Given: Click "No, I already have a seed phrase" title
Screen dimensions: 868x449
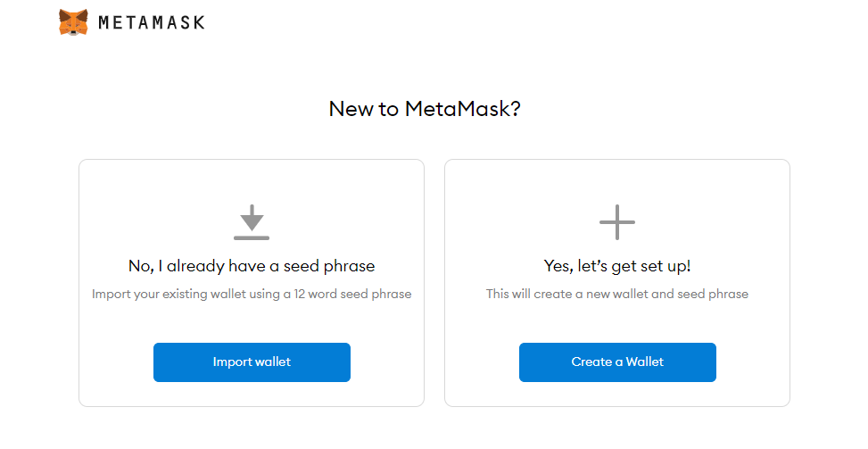Looking at the screenshot, I should coord(252,266).
